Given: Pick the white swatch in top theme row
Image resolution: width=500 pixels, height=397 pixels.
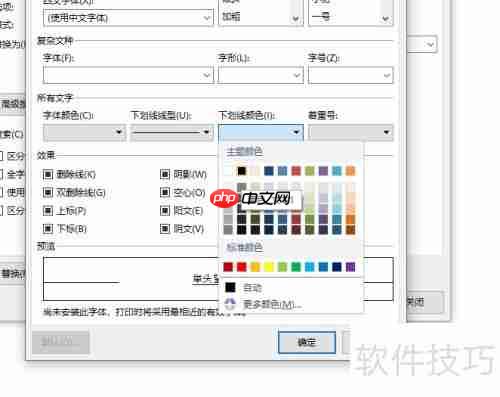Looking at the screenshot, I should (228, 171).
